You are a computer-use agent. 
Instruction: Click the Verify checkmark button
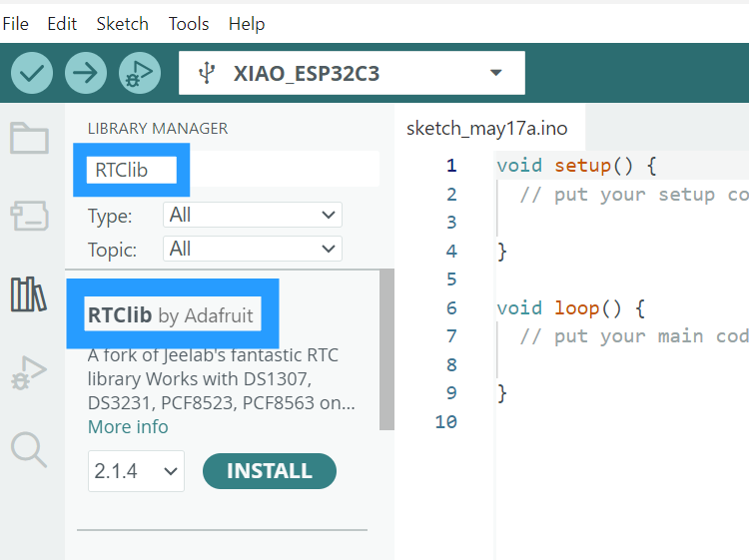pyautogui.click(x=32, y=73)
